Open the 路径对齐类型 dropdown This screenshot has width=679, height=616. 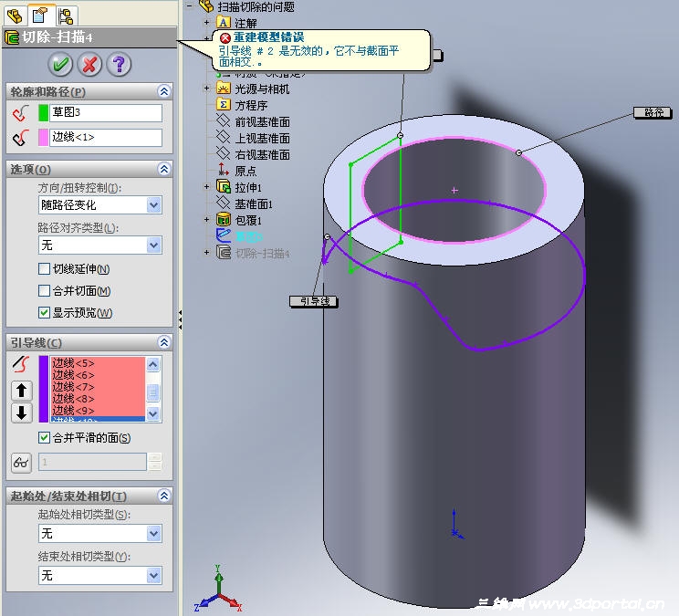point(153,245)
